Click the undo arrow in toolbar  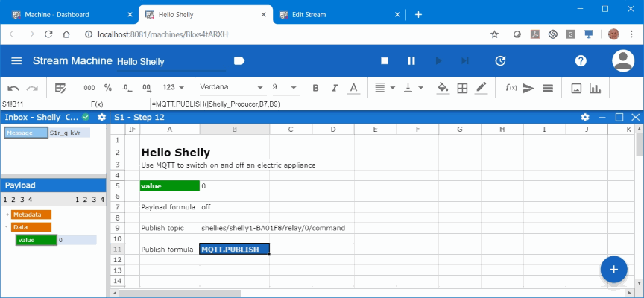[13, 88]
